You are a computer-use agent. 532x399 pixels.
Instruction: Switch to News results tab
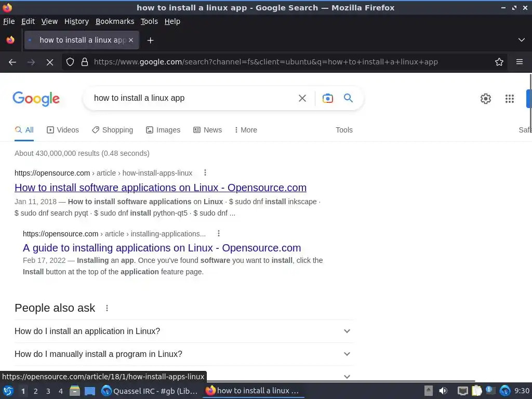click(x=207, y=130)
